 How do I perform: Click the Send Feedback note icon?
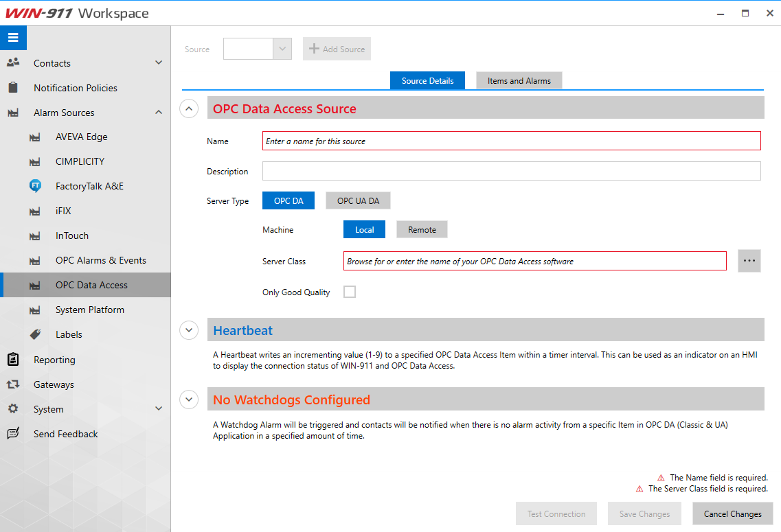tap(13, 433)
